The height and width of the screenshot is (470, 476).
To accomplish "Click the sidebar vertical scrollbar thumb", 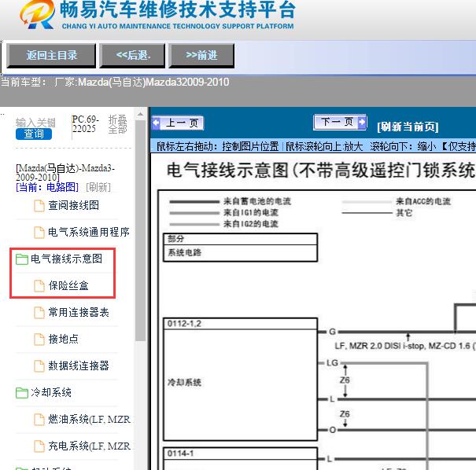I will pos(140,230).
